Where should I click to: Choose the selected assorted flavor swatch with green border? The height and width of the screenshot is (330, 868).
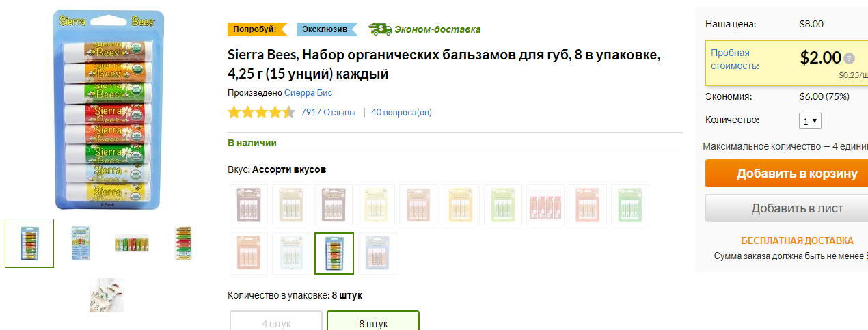(x=334, y=253)
